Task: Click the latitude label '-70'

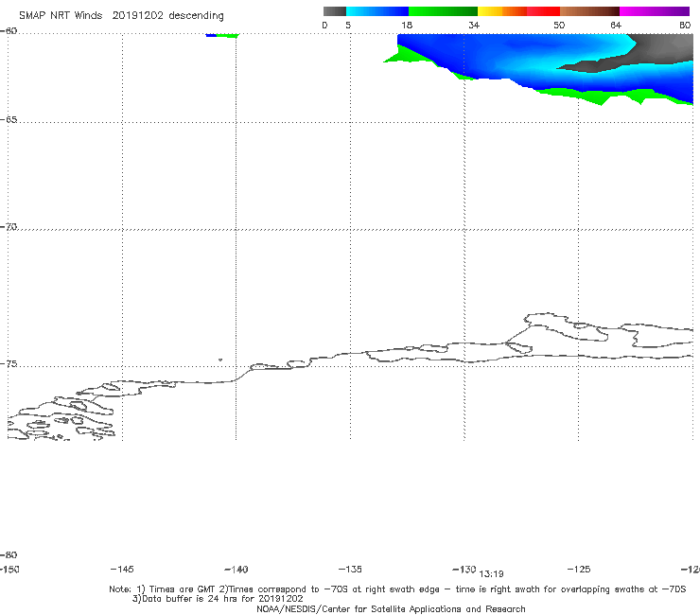Action: pos(9,227)
